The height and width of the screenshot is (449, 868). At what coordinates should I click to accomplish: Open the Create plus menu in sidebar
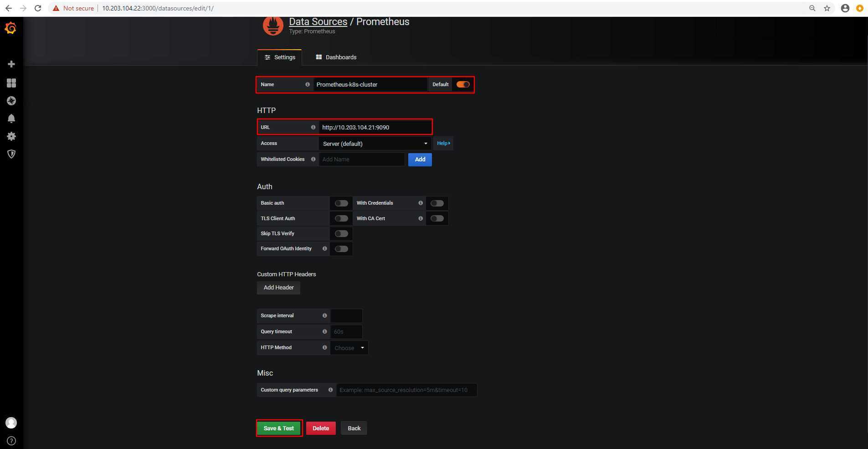(x=11, y=64)
